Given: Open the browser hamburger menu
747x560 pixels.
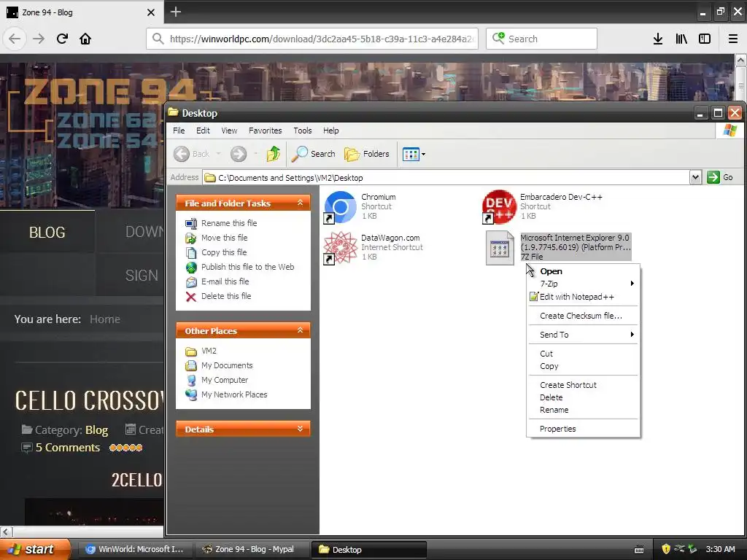Looking at the screenshot, I should point(733,39).
